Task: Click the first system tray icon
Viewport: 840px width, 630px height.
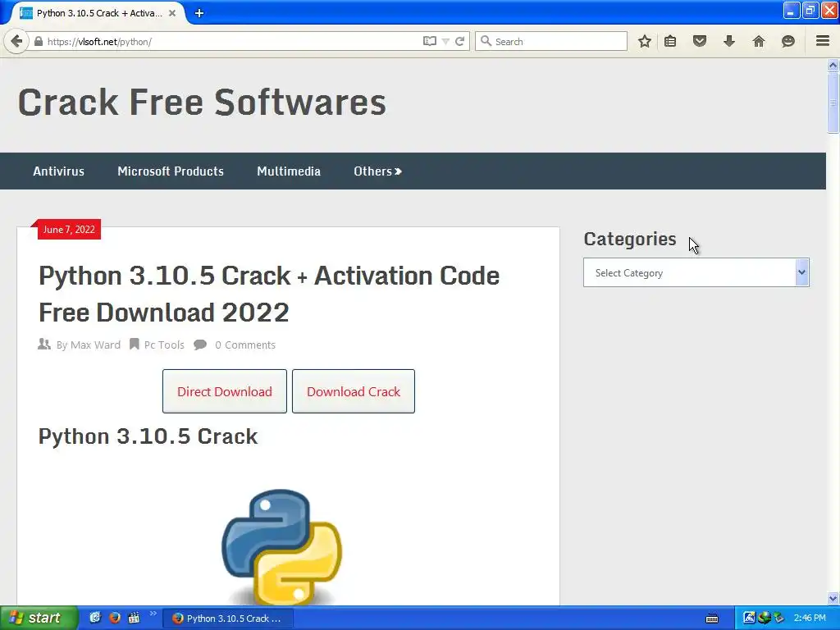Action: click(x=749, y=618)
